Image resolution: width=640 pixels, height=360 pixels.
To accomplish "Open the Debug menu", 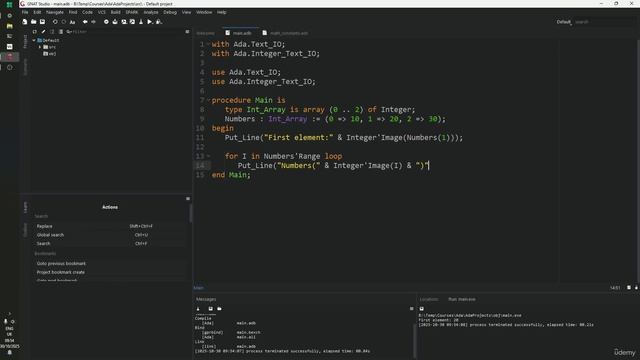I will point(170,12).
